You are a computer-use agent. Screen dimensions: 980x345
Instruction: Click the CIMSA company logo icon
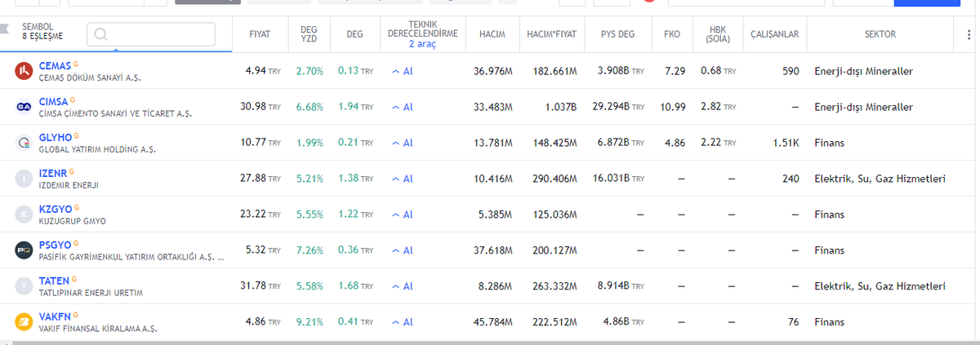click(x=24, y=107)
